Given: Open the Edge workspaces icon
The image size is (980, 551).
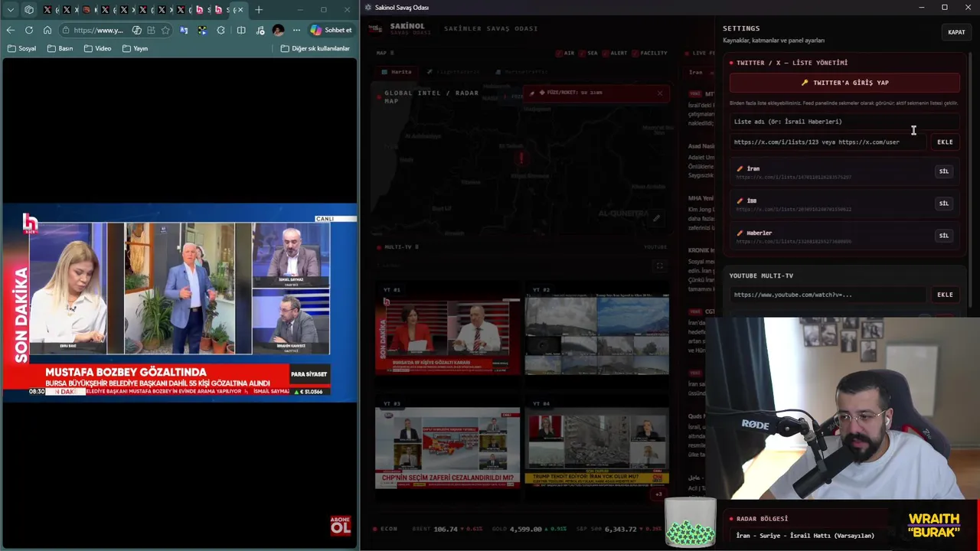Looking at the screenshot, I should click(x=29, y=10).
